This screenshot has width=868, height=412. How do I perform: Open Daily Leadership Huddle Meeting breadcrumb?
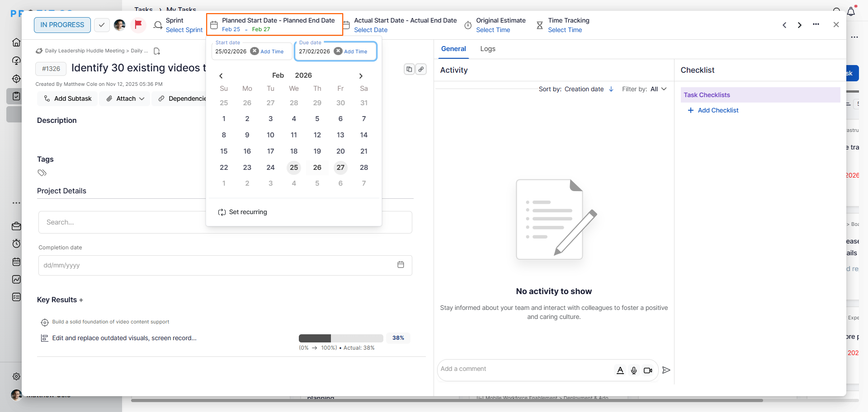pos(85,51)
